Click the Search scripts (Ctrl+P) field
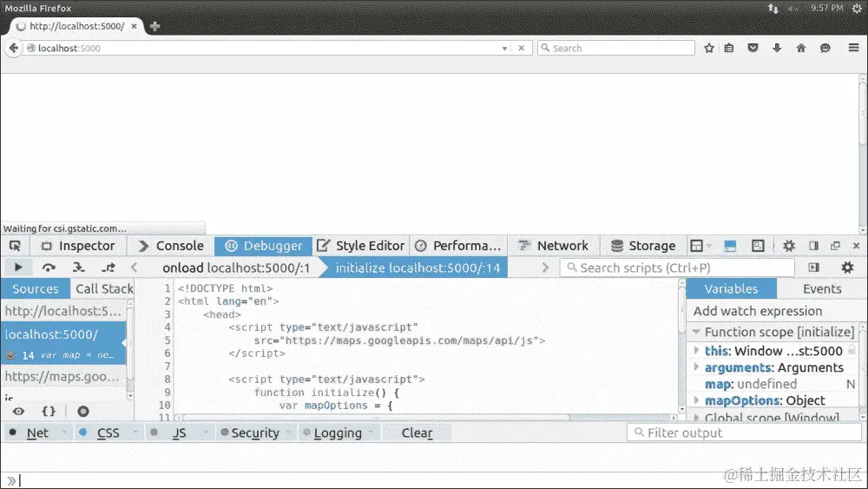Image resolution: width=868 pixels, height=489 pixels. (x=678, y=268)
